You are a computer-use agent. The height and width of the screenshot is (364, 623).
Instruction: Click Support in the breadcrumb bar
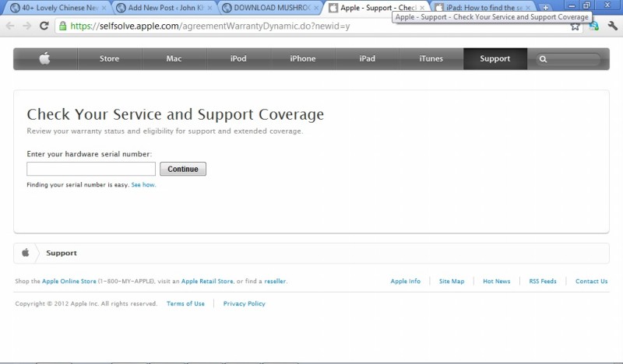(62, 253)
